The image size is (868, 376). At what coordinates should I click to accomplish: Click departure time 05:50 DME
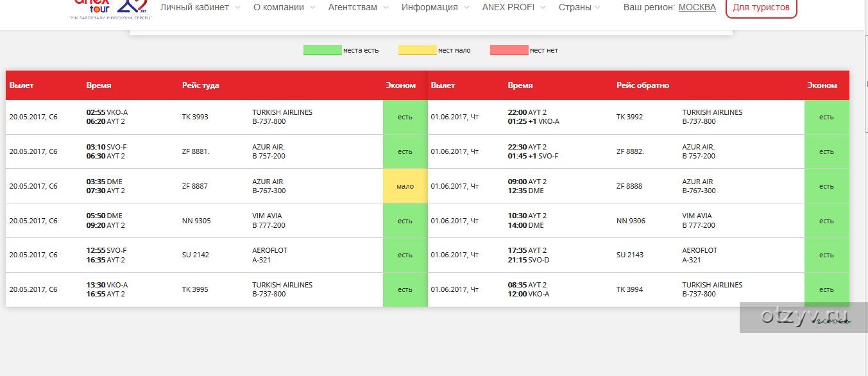(x=105, y=216)
